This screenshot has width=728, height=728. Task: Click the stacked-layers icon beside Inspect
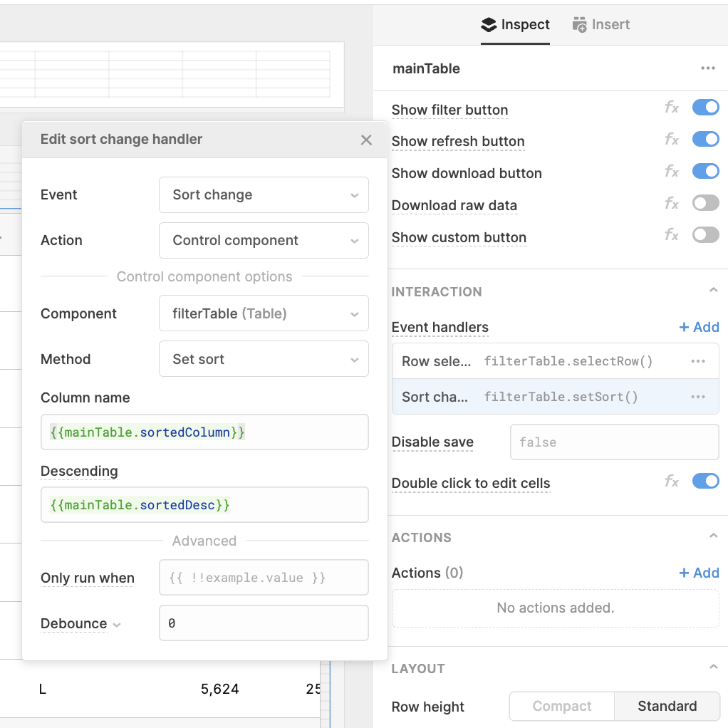click(487, 24)
